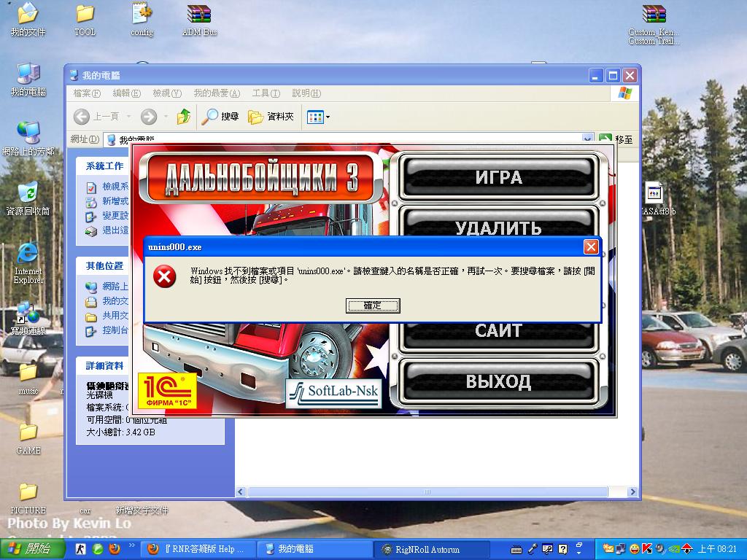747x560 pixels.
Task: Select the music folder on desktop
Action: 28,379
